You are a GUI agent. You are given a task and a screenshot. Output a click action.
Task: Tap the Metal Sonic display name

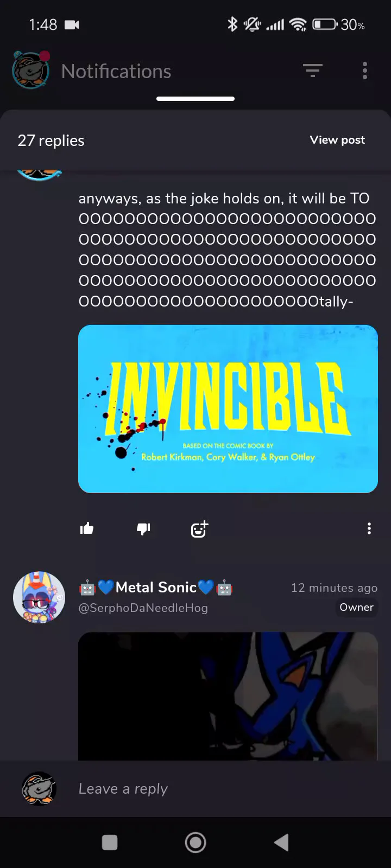point(156,588)
